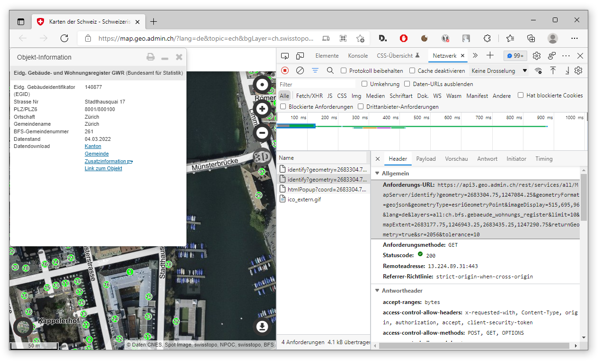The height and width of the screenshot is (364, 602).
Task: Click the map zoom in plus button
Action: [x=262, y=109]
